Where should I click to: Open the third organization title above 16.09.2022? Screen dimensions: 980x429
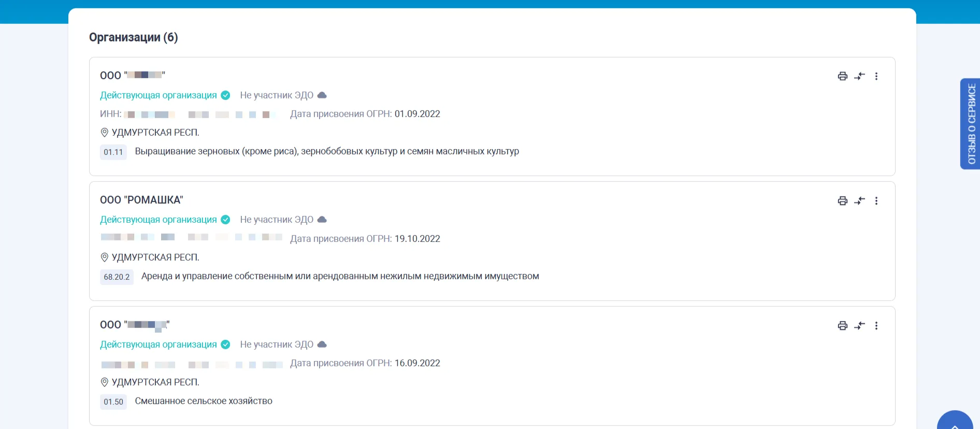tap(135, 325)
